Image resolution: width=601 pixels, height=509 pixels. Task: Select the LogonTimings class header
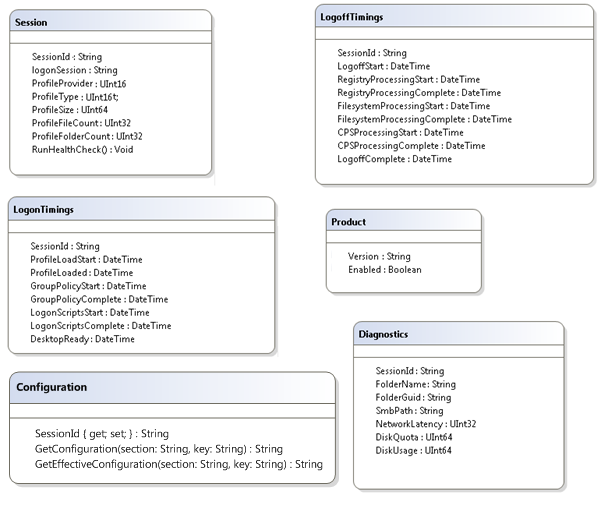[43, 209]
